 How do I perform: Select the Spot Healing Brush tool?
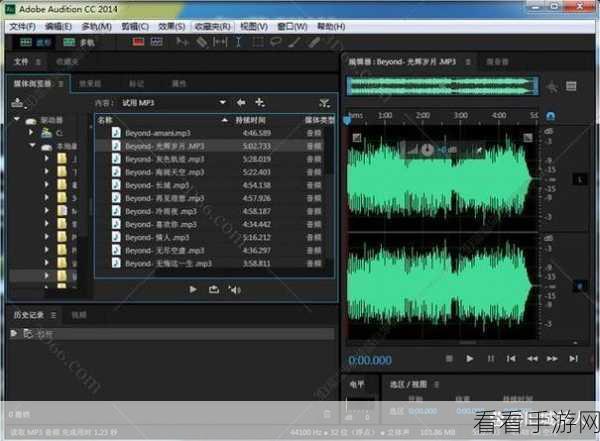tap(313, 42)
